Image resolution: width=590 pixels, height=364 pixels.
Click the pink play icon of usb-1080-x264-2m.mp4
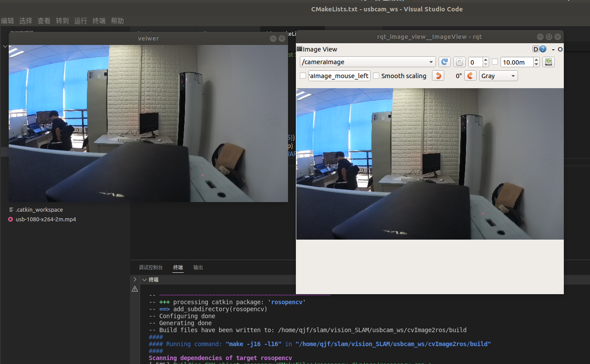pyautogui.click(x=10, y=220)
